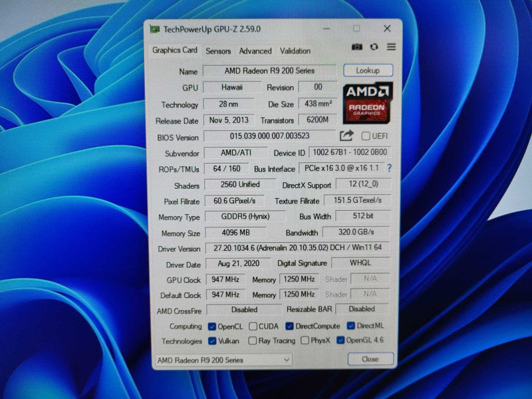Click the AMD Radeon Graphics logo
Screen dimensions: 532x399
coord(368,103)
